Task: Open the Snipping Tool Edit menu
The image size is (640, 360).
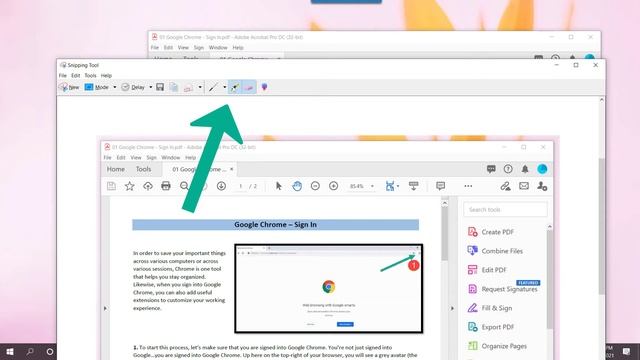Action: [76, 76]
